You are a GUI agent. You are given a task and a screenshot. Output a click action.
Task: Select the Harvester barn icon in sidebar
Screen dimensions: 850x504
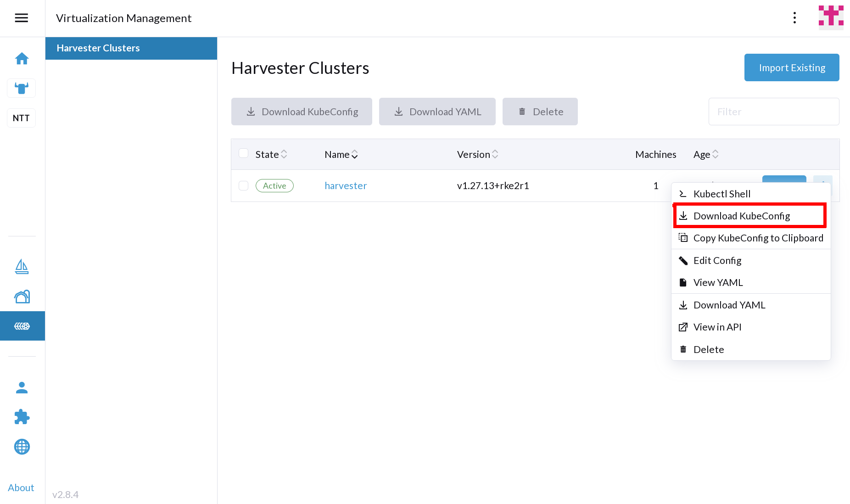[x=22, y=297]
